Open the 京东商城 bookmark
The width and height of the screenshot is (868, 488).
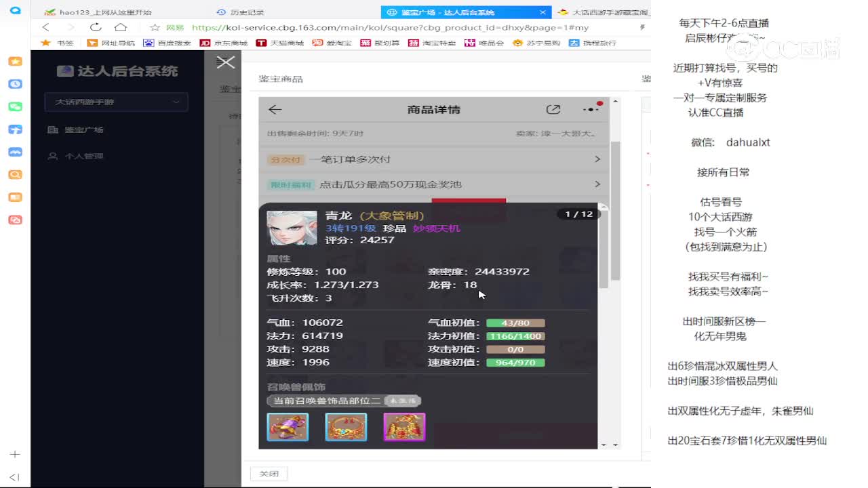coord(224,43)
